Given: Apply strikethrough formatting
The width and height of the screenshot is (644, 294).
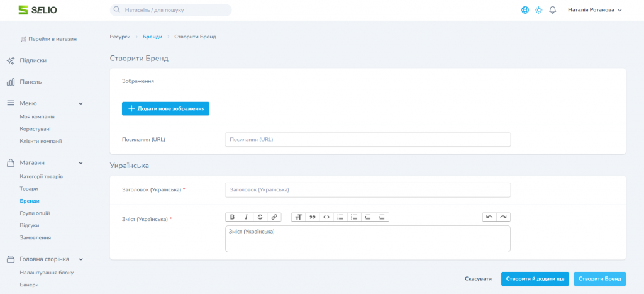Looking at the screenshot, I should click(260, 217).
